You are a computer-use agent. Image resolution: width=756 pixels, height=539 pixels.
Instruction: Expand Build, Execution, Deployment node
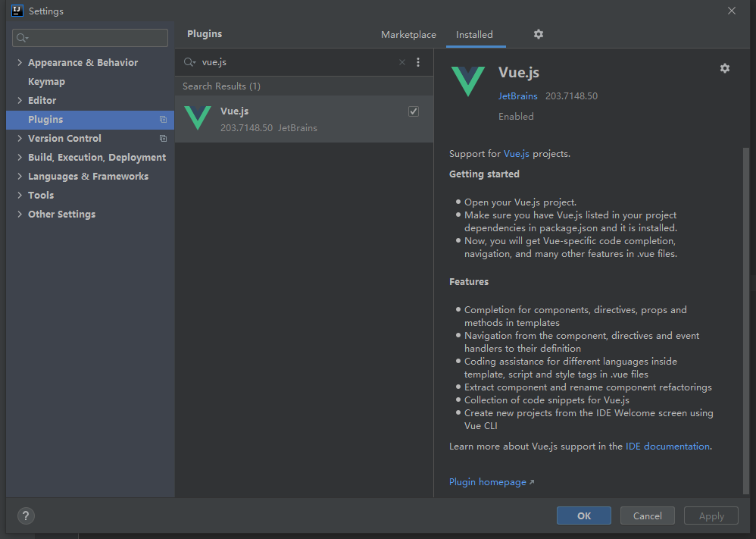tap(20, 158)
